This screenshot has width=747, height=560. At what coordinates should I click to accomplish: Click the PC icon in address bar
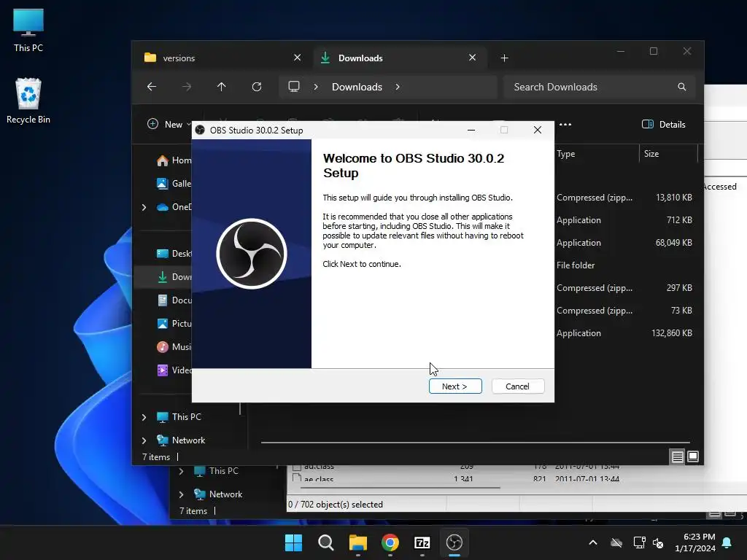coord(294,87)
